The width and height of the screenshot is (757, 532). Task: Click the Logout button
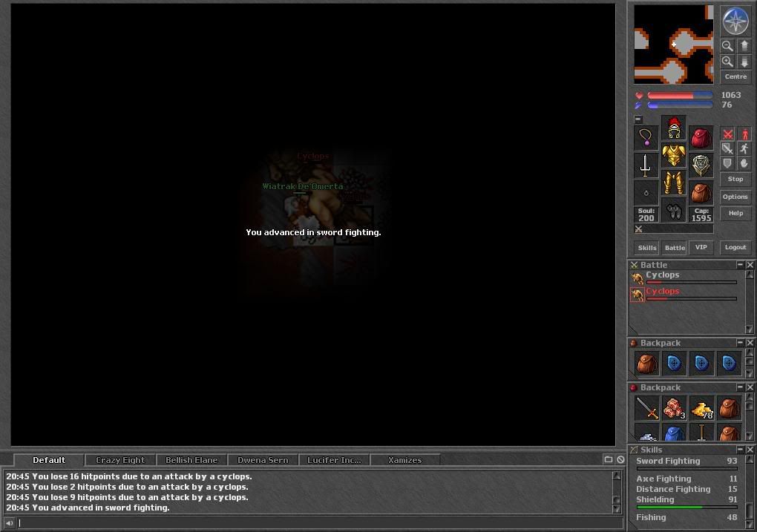tap(735, 248)
